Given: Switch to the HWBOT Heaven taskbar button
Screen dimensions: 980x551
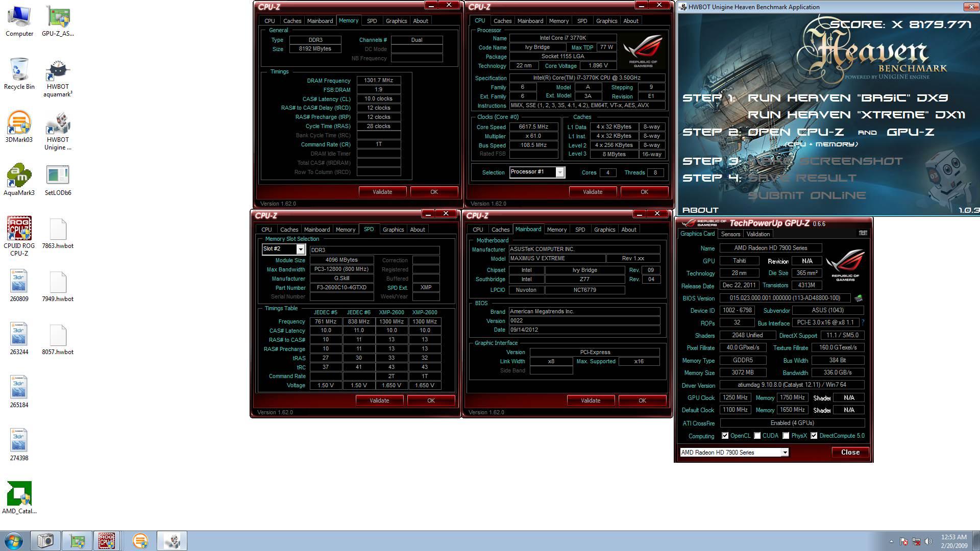Looking at the screenshot, I should pos(172,541).
